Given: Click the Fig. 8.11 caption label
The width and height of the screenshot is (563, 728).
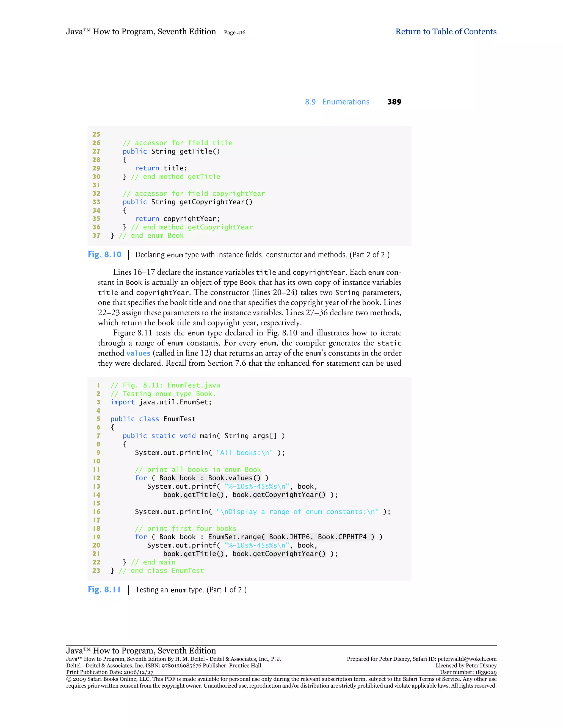Looking at the screenshot, I should (x=104, y=590).
